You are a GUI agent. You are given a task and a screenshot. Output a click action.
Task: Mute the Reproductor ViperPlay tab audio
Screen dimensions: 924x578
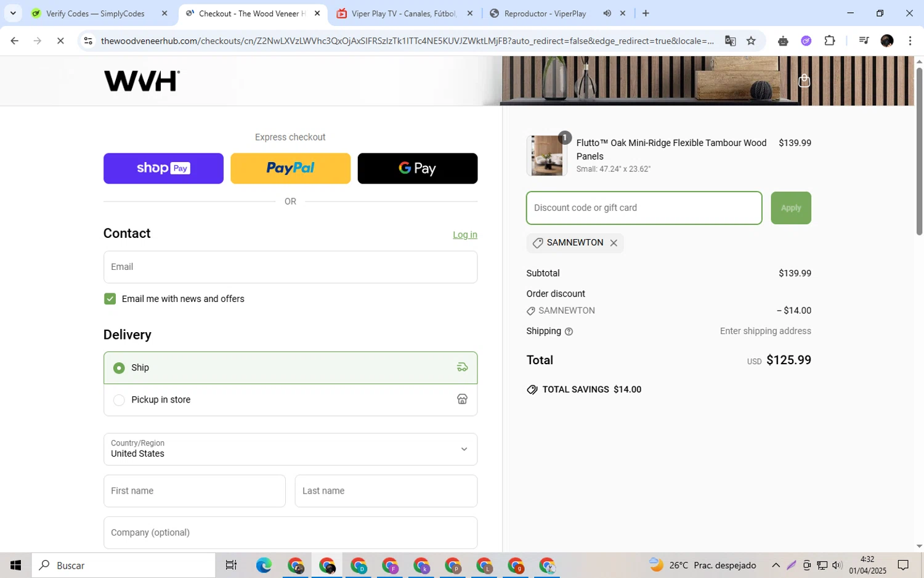point(607,13)
